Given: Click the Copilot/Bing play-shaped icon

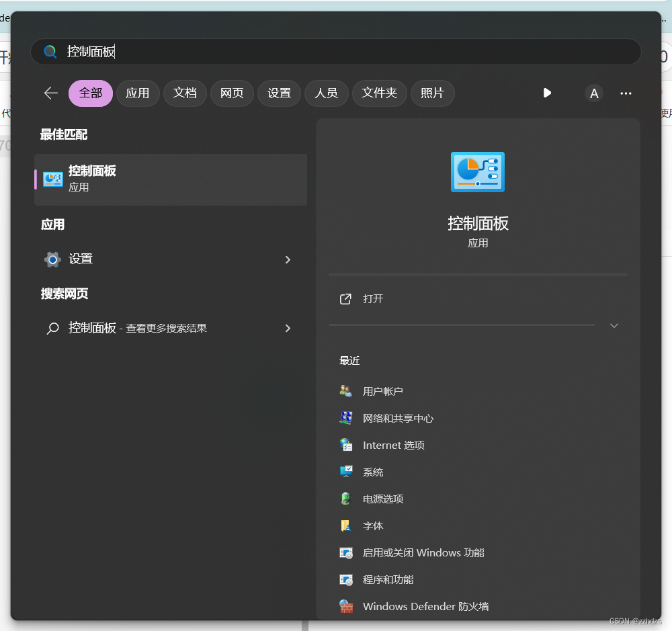Looking at the screenshot, I should click(x=547, y=93).
